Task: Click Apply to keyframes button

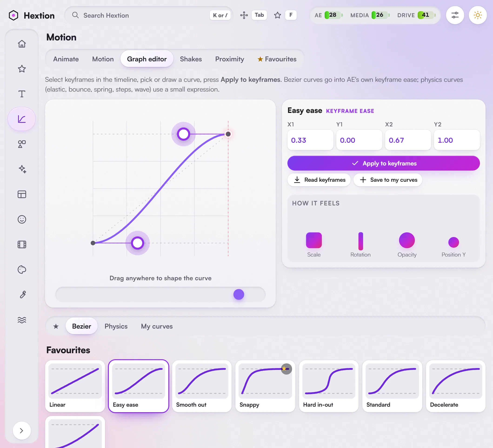Action: (383, 163)
